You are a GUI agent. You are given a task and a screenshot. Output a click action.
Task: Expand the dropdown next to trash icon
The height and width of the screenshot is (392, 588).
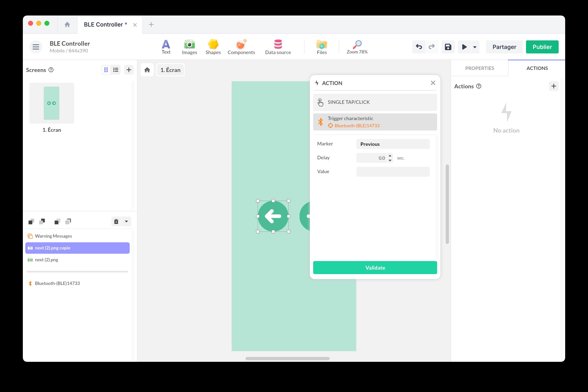pos(126,221)
